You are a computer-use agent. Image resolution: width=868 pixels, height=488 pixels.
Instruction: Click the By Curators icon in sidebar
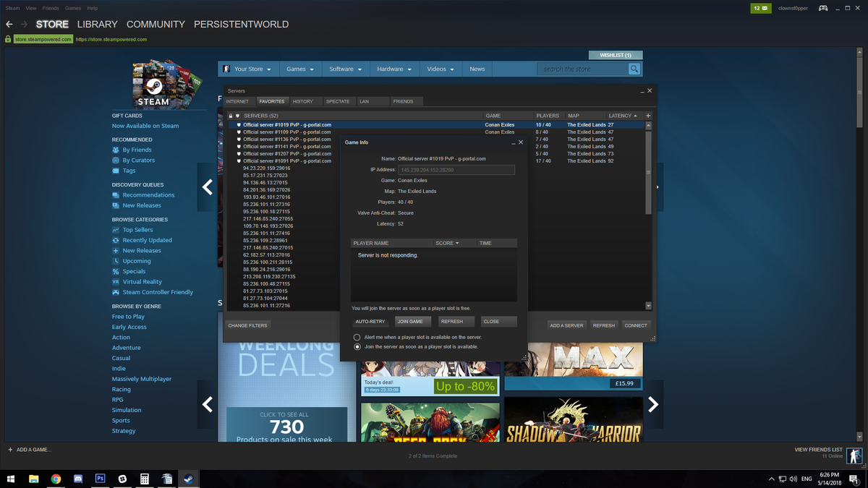[x=116, y=160]
